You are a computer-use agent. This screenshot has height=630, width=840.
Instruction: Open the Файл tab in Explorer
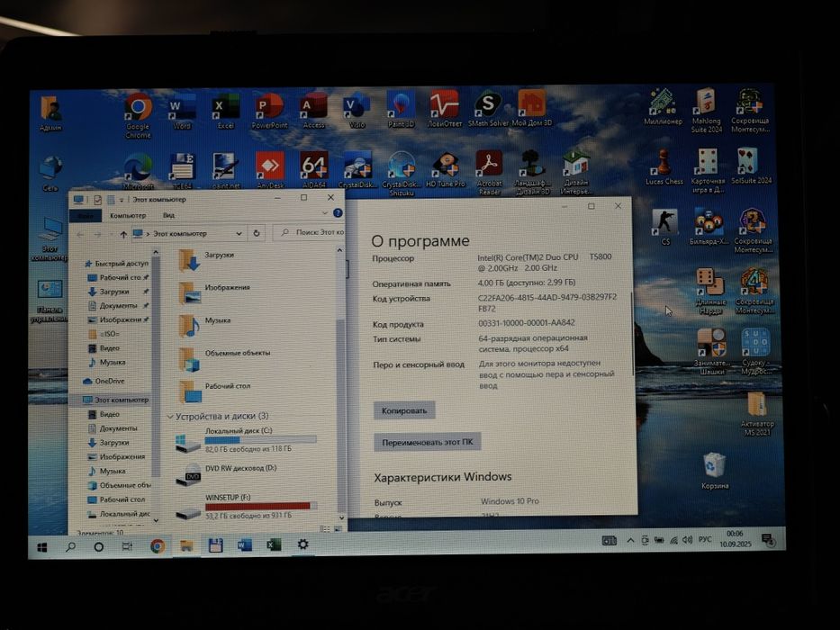coord(86,215)
